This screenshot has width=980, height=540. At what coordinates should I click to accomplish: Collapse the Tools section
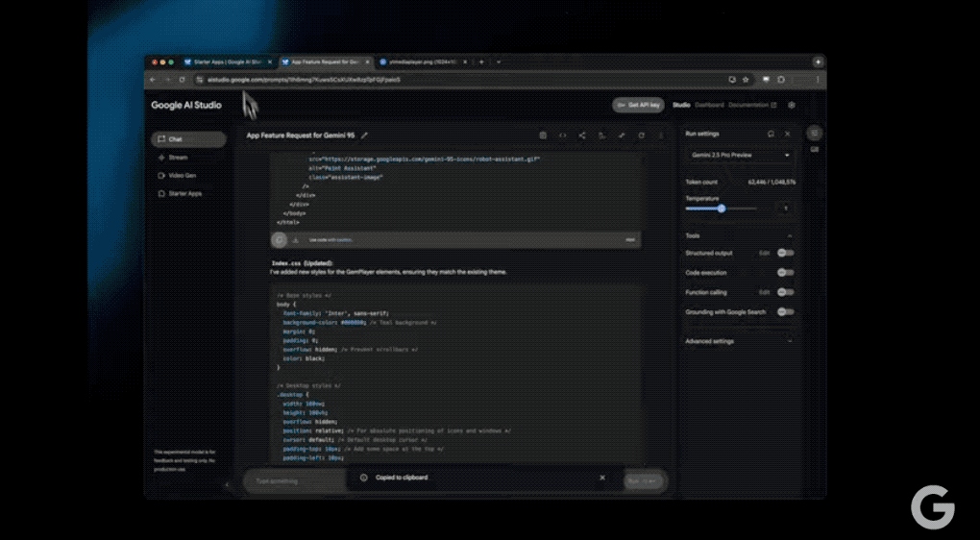coord(790,235)
